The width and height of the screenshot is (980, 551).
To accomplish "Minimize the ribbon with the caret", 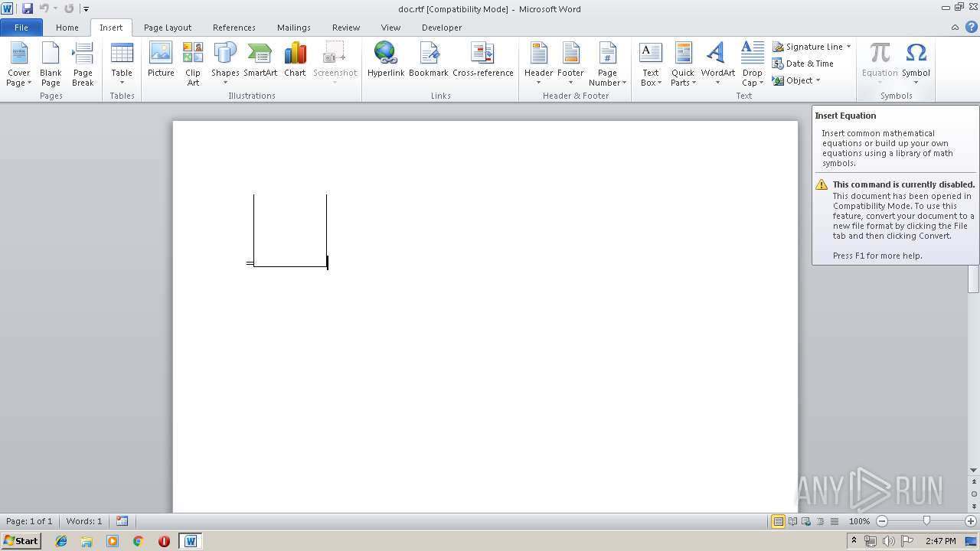I will click(955, 28).
